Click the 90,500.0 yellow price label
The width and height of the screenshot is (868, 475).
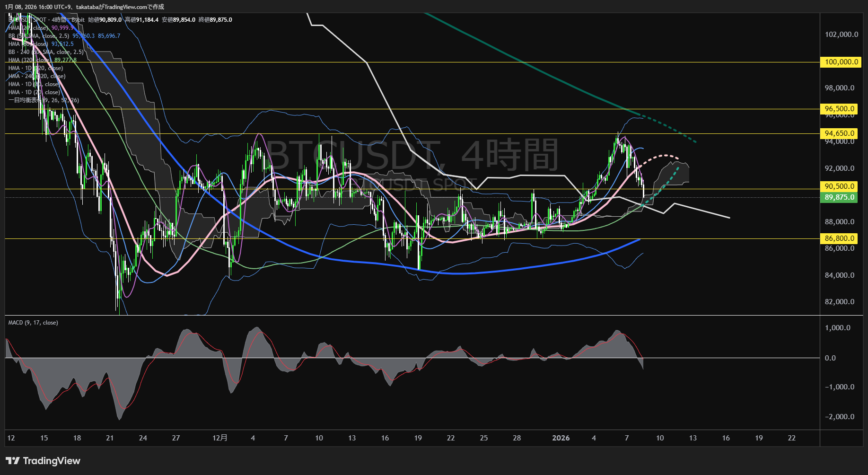840,186
